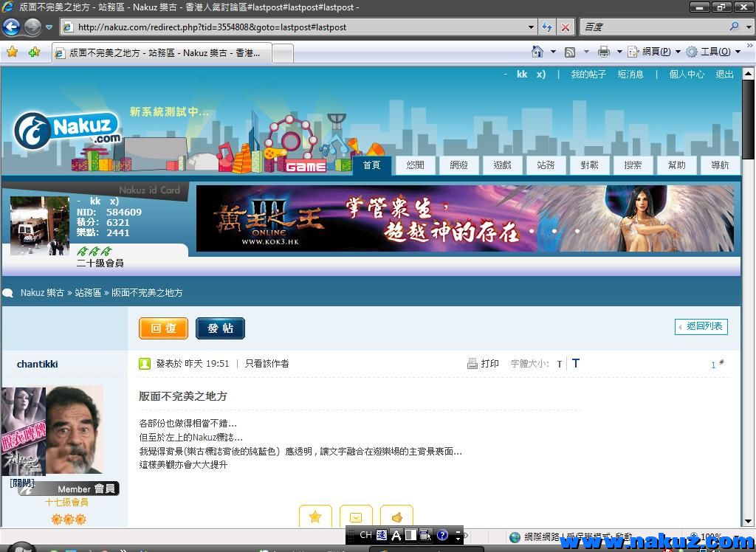Click the browser Back arrow button
The width and height of the screenshot is (756, 552).
click(11, 27)
